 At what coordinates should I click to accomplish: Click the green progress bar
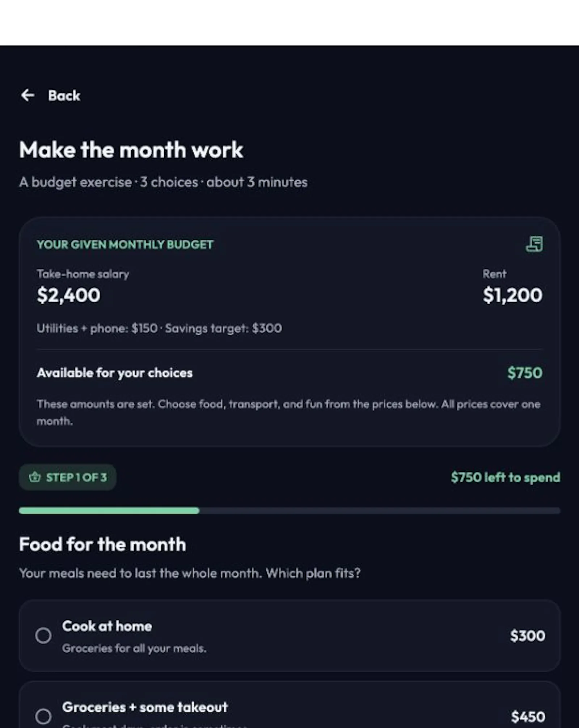coord(109,510)
